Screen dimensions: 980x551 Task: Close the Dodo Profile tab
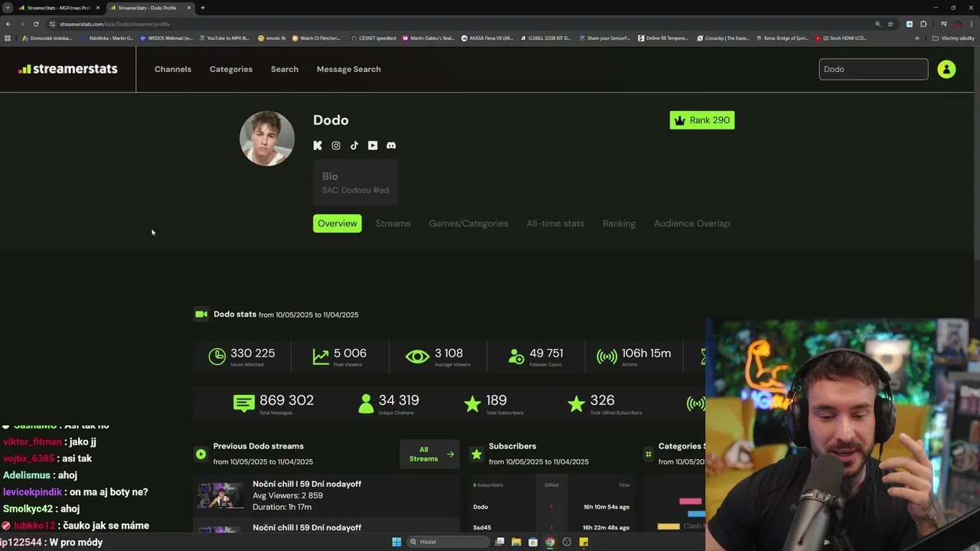coord(188,8)
